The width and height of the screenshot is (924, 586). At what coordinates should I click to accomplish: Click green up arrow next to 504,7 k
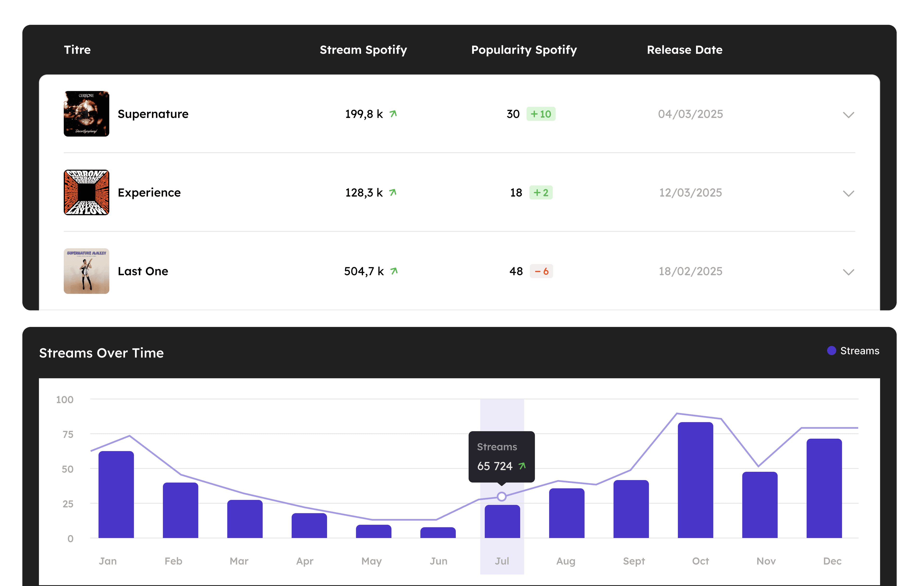394,271
